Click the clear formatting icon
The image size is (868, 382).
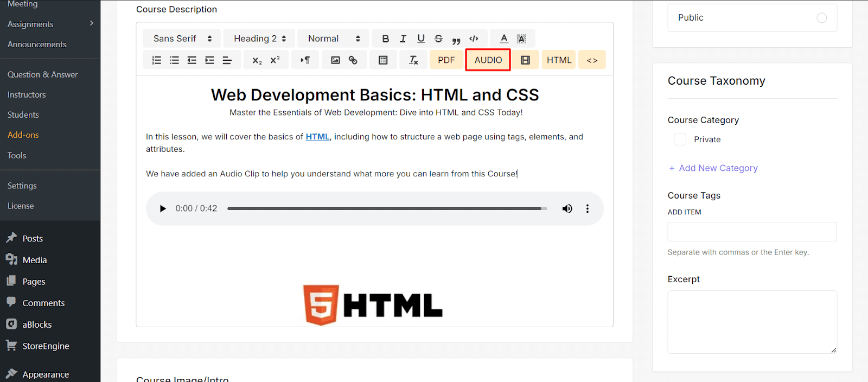point(413,60)
